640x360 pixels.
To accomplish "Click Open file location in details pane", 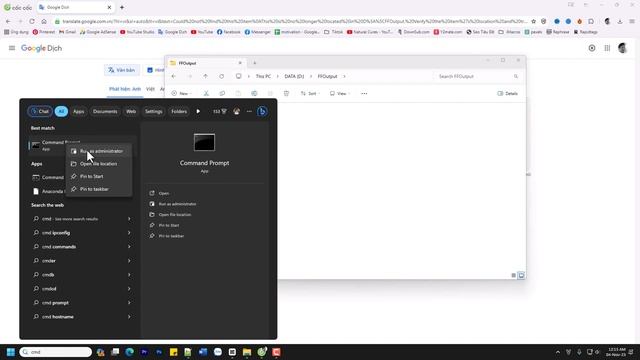I will click(175, 214).
